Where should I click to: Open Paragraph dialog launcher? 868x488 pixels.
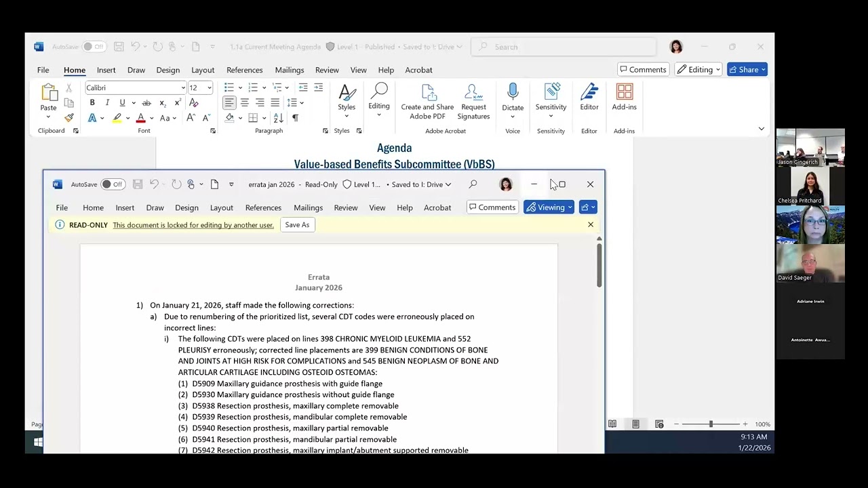(x=325, y=131)
